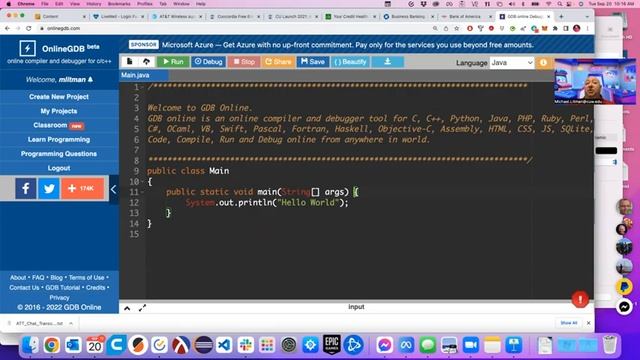Fold the class block at line 10
Image resolution: width=640 pixels, height=360 pixels.
(x=142, y=182)
